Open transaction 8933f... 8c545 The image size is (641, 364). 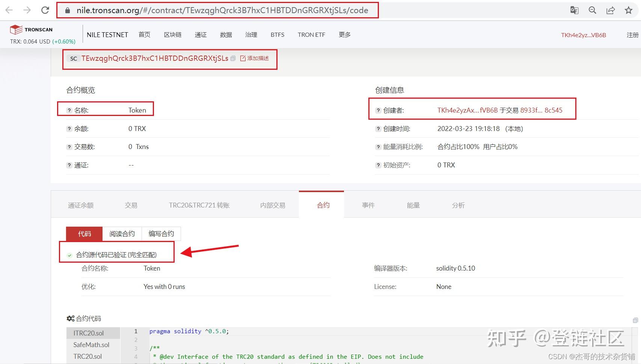(x=541, y=110)
